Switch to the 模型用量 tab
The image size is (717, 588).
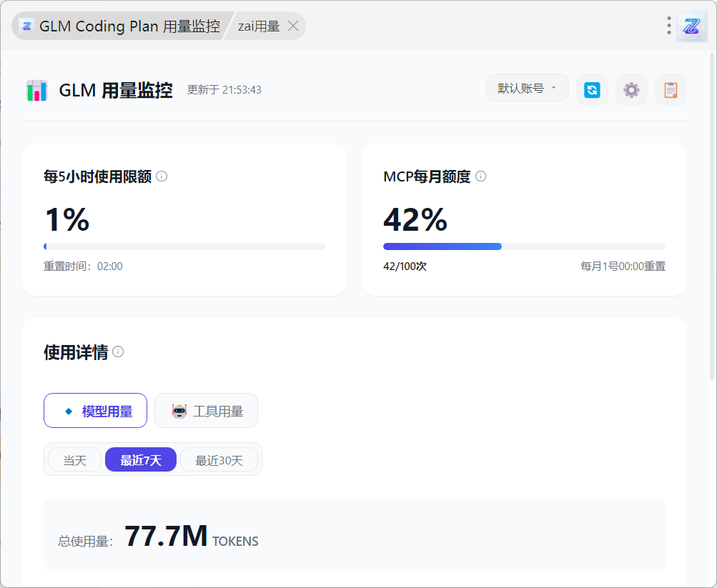coord(95,411)
